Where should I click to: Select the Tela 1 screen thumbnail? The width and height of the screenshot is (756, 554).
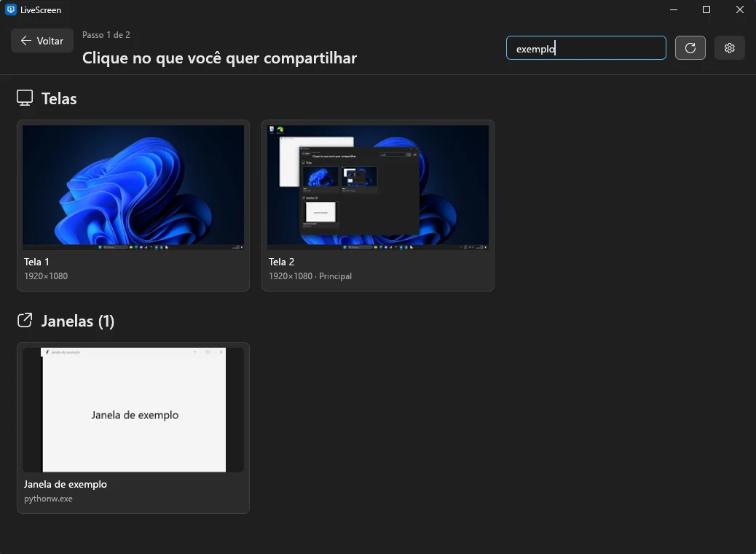tap(133, 187)
